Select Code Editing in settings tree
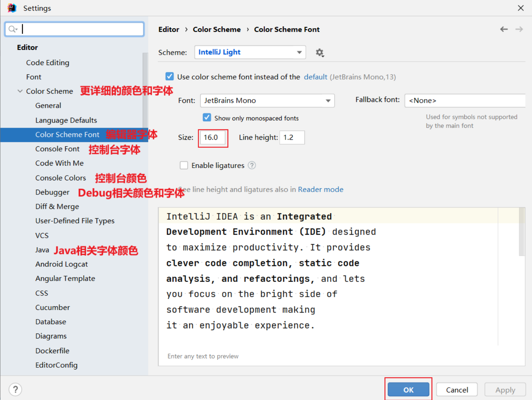The width and height of the screenshot is (532, 400). (x=47, y=63)
